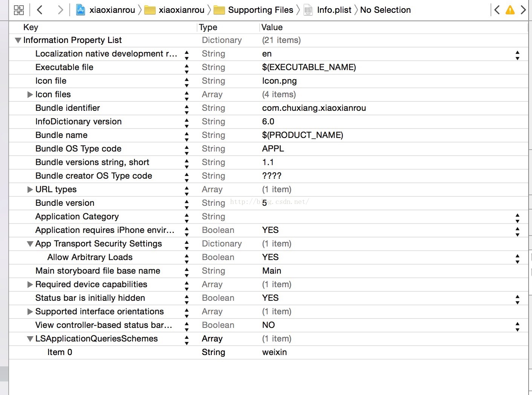
Task: Click the yellow warning triangle icon
Action: point(510,10)
